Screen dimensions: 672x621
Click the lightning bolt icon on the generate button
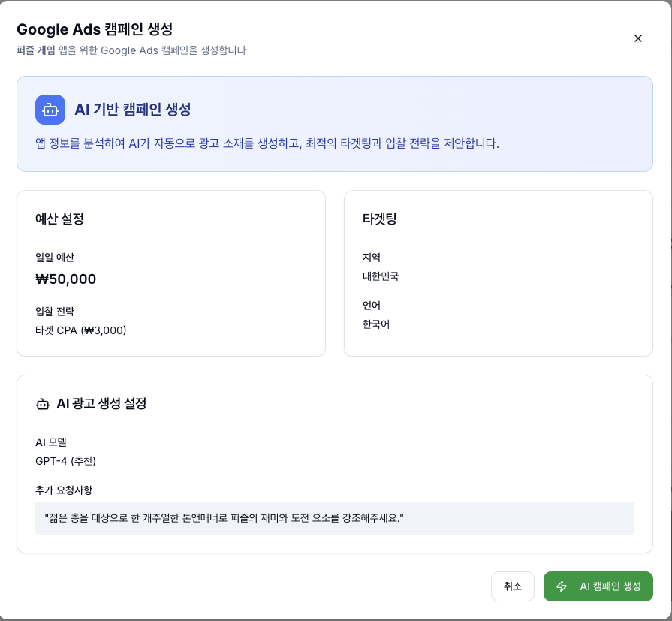[x=562, y=586]
